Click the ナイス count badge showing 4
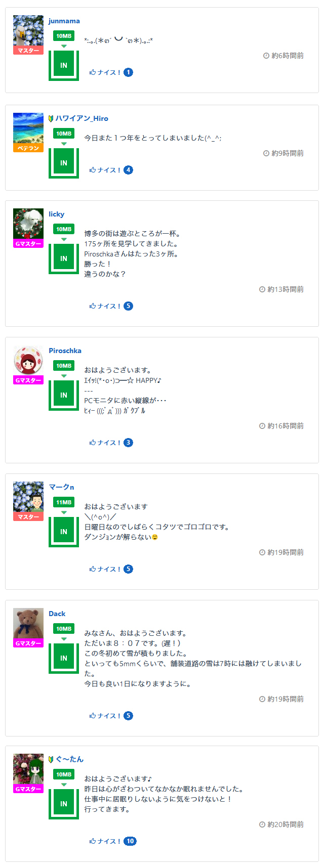This screenshot has height=868, width=324. pyautogui.click(x=129, y=170)
